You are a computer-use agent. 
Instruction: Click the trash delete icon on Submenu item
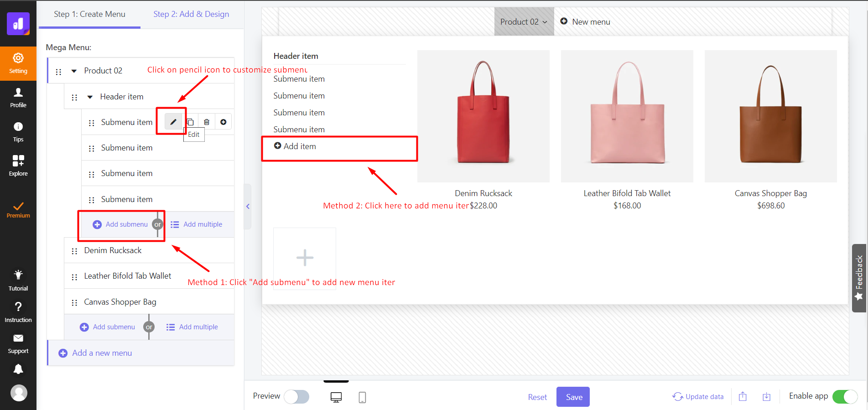(x=207, y=122)
